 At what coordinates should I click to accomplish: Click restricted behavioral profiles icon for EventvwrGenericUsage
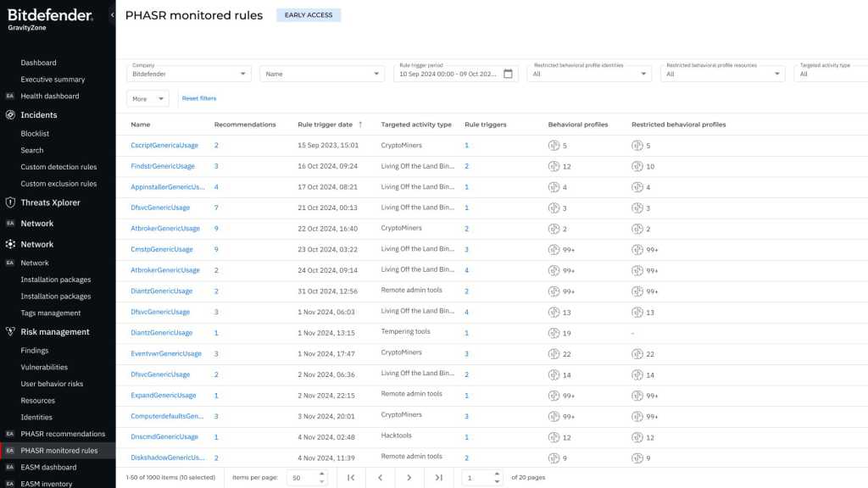pos(637,354)
